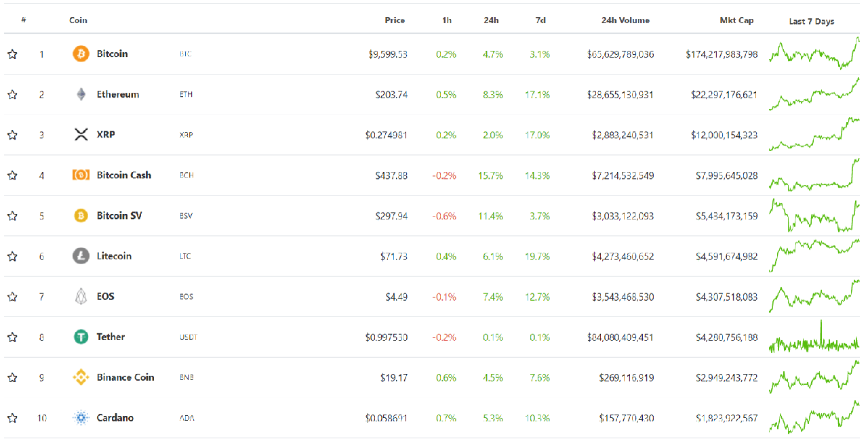This screenshot has height=441, width=868.
Task: Click the EOS logo icon
Action: coord(81,296)
